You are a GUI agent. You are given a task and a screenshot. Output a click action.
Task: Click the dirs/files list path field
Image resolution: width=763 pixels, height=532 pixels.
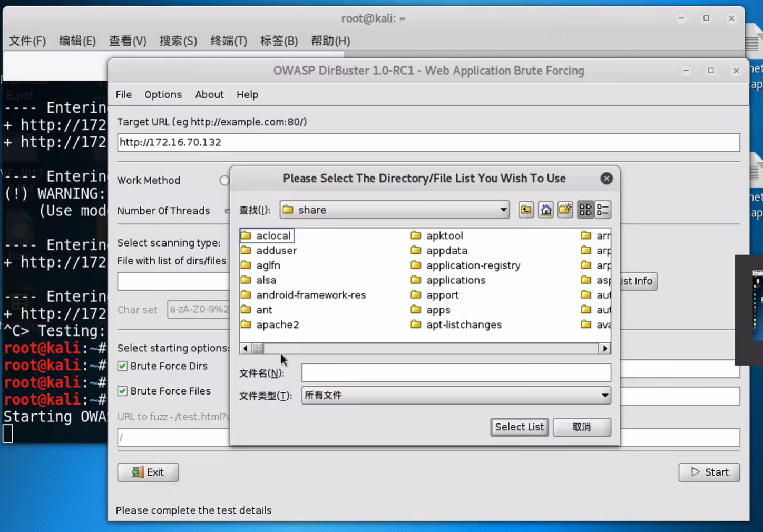pos(173,281)
